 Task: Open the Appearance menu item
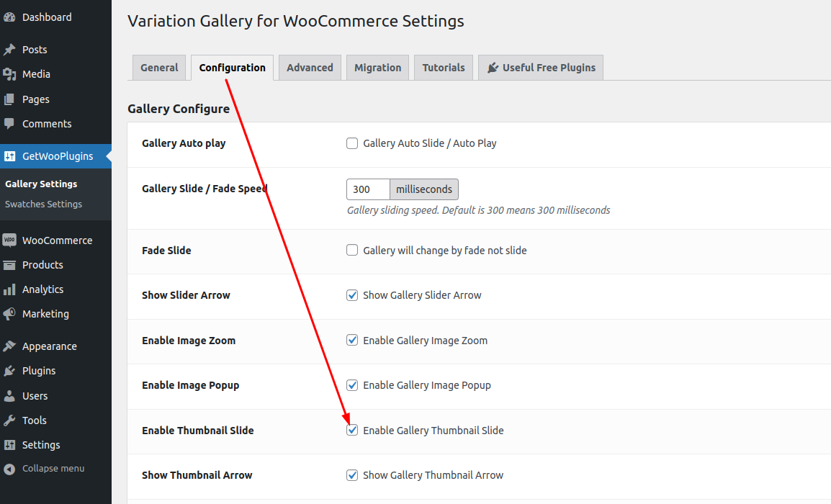pyautogui.click(x=55, y=346)
